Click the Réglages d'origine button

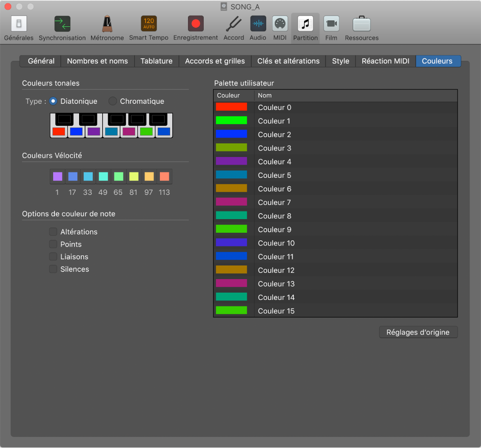tap(418, 332)
